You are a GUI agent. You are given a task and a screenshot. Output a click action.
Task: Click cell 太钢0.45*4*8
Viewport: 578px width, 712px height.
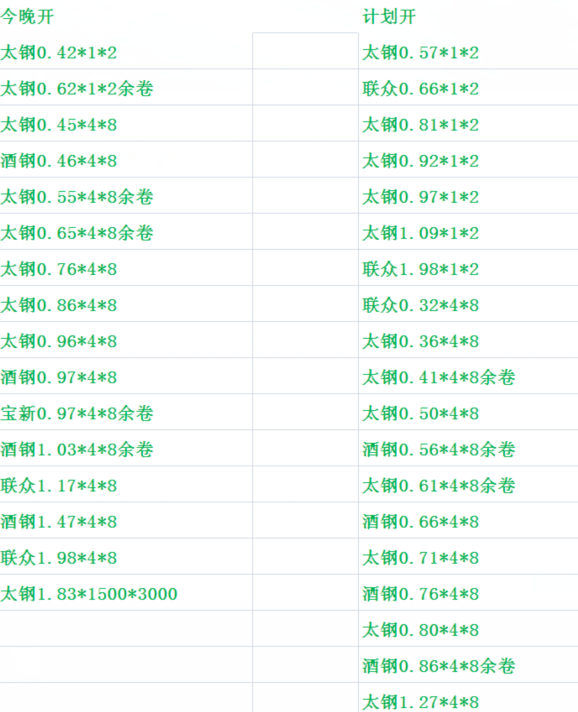(126, 123)
